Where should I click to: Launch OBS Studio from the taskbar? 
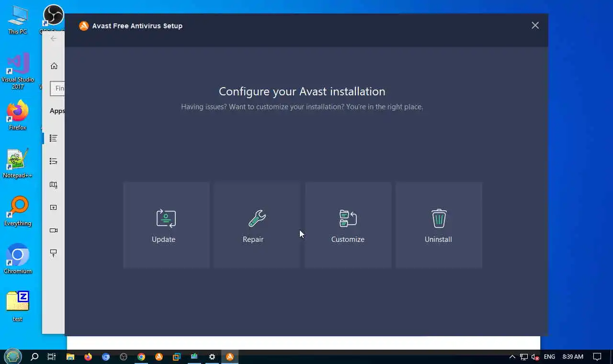[x=124, y=356]
